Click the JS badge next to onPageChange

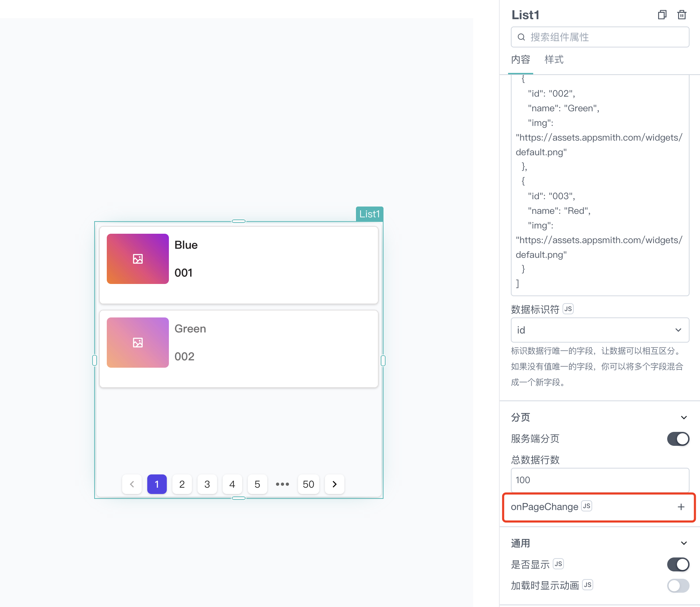coord(587,506)
